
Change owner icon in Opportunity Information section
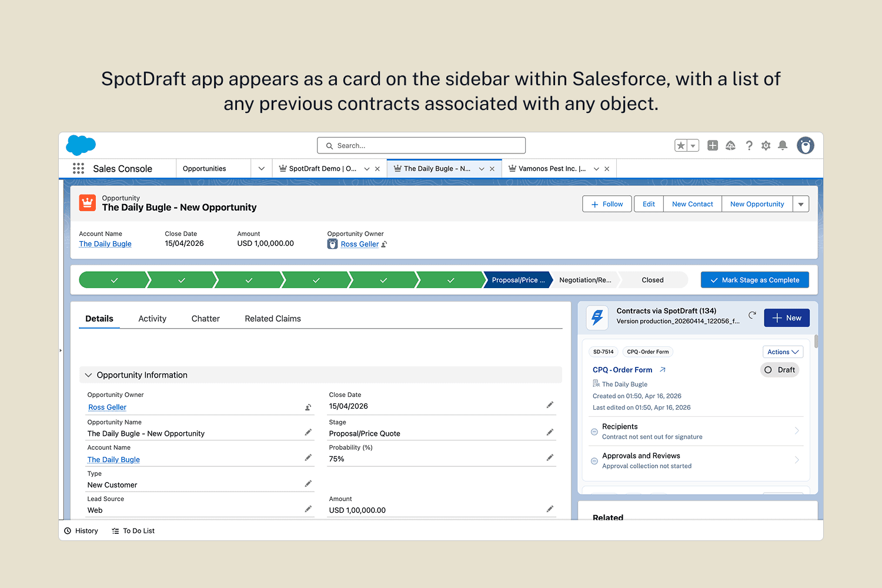click(308, 407)
